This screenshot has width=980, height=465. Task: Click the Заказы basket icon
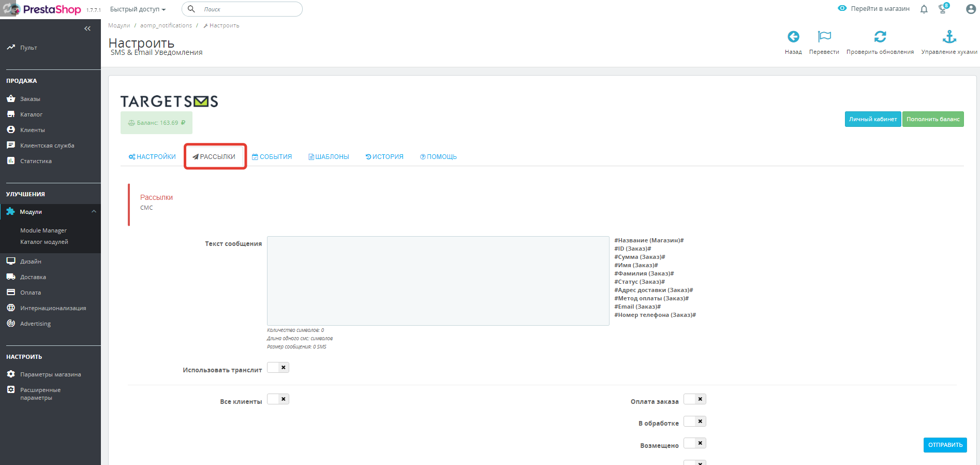click(x=11, y=98)
